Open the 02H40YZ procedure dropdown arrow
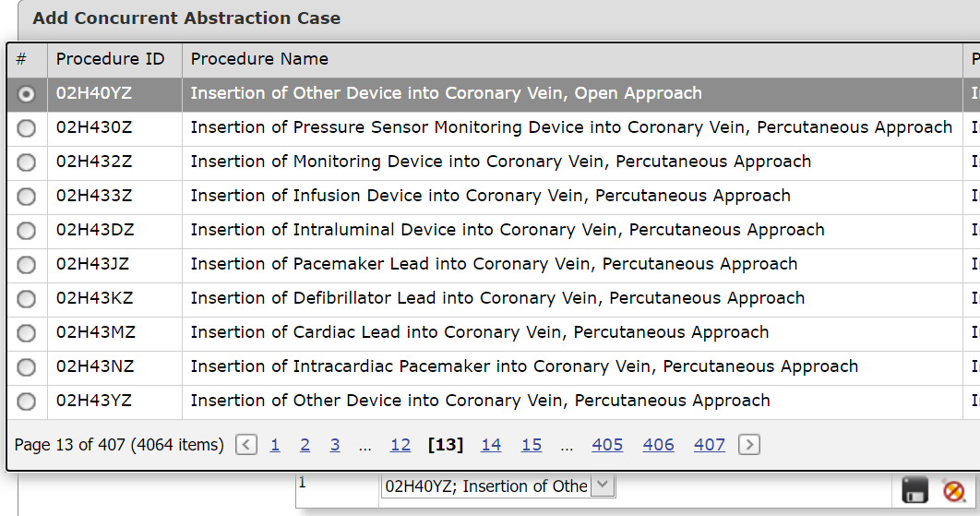Image resolution: width=980 pixels, height=516 pixels. 603,485
